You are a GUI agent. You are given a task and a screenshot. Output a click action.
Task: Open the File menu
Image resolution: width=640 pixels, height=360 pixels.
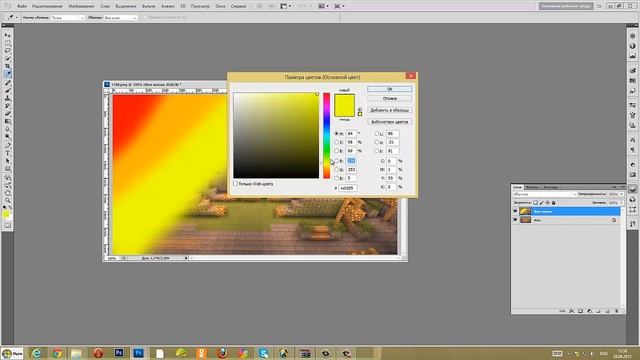[x=22, y=6]
